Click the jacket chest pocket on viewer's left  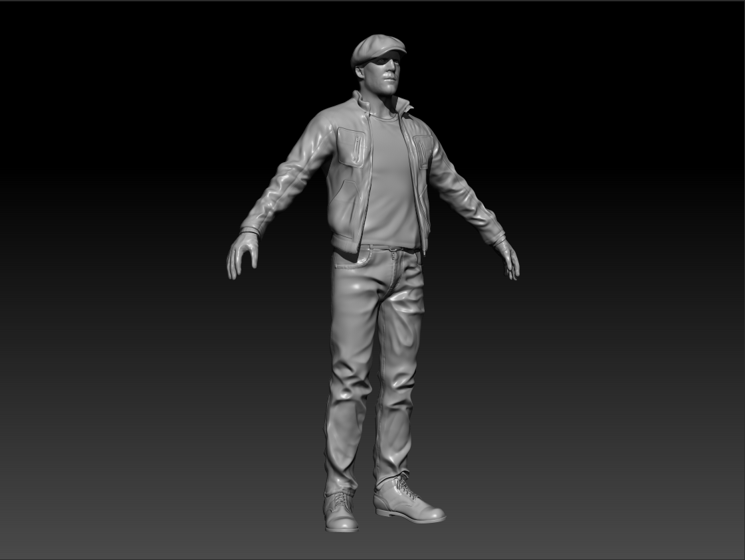pos(352,145)
